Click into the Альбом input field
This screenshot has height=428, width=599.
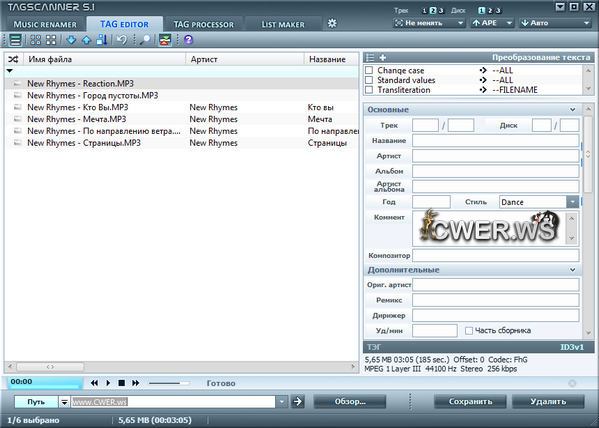[x=495, y=171]
